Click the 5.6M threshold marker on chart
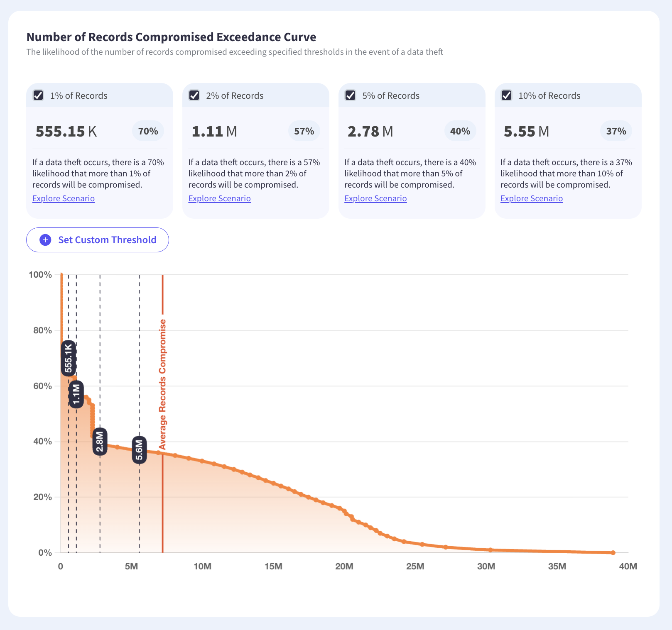Image resolution: width=672 pixels, height=630 pixels. point(140,450)
